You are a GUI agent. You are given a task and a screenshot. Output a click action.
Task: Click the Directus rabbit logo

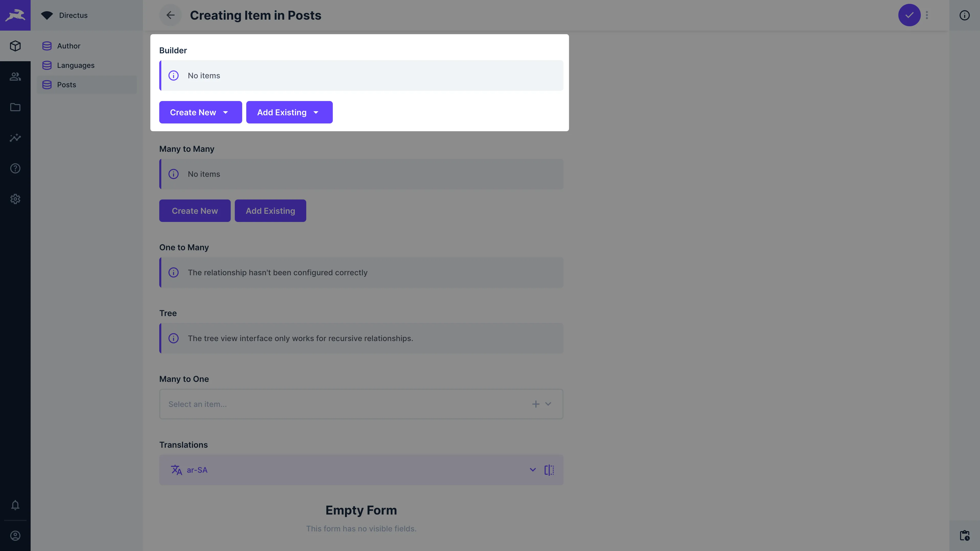pyautogui.click(x=15, y=15)
